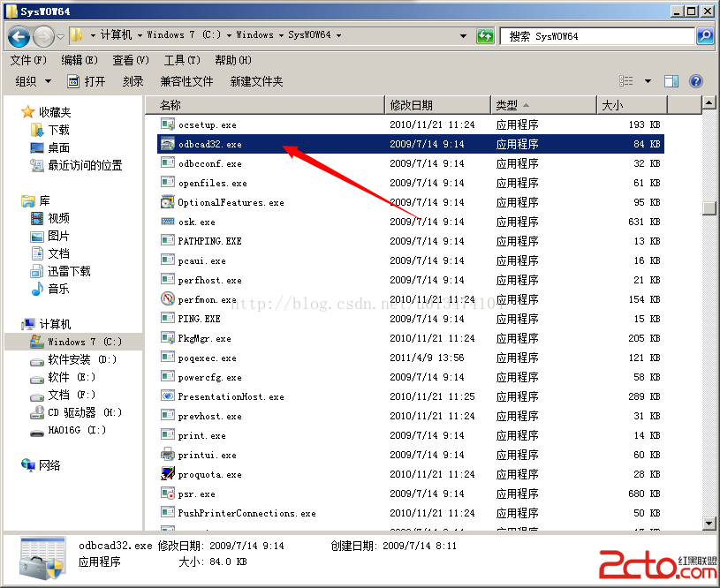720x588 pixels.
Task: Open the Help question mark icon
Action: 696,81
